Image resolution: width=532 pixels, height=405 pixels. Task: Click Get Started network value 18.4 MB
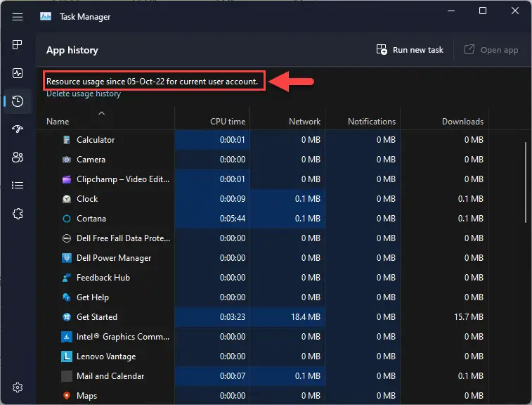[x=306, y=317]
